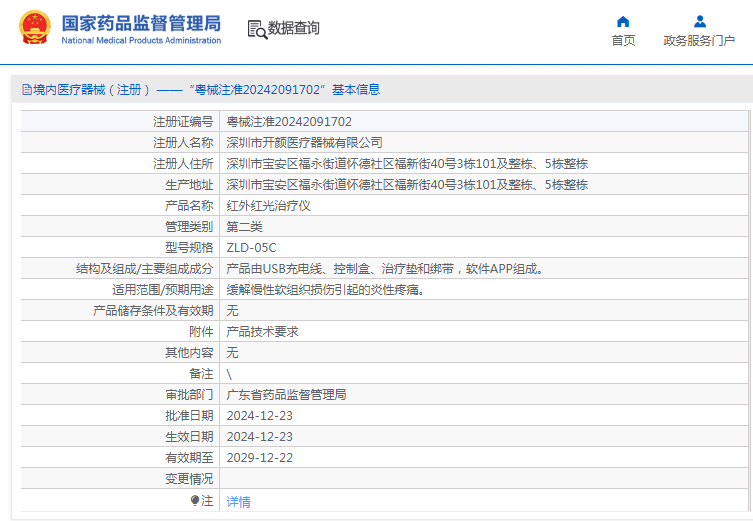Select expiry date 2029-12-22
The width and height of the screenshot is (753, 521).
point(260,458)
